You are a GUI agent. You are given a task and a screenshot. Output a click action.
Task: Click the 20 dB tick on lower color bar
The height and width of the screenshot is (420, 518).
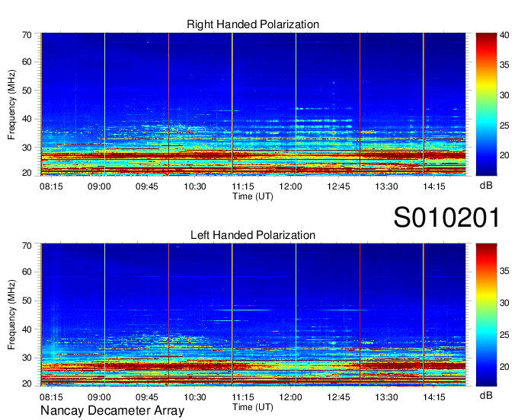tap(504, 367)
